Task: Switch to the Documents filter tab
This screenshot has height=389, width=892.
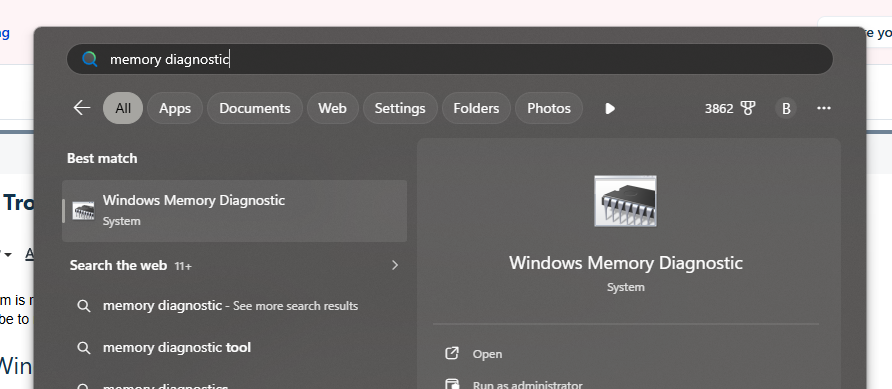Action: (x=255, y=108)
